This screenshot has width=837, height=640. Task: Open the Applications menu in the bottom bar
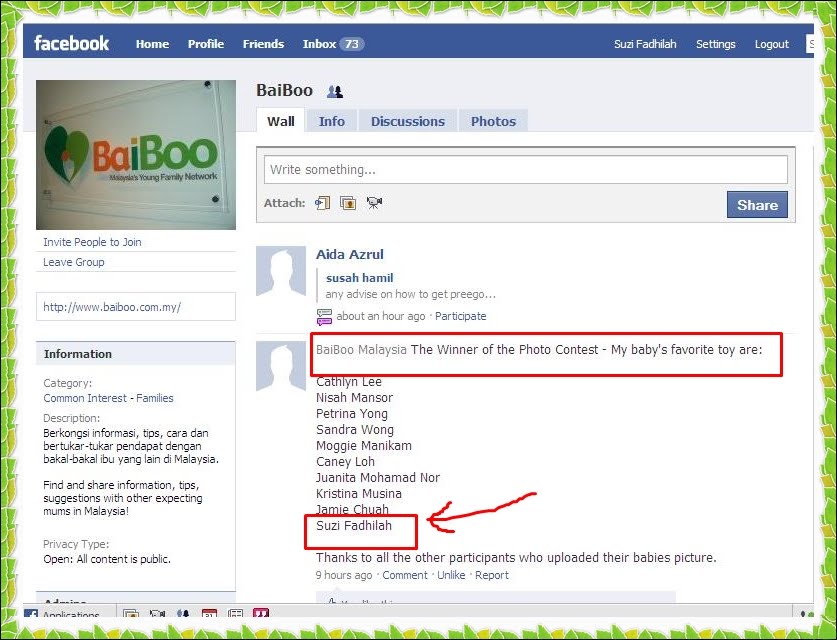[63, 614]
